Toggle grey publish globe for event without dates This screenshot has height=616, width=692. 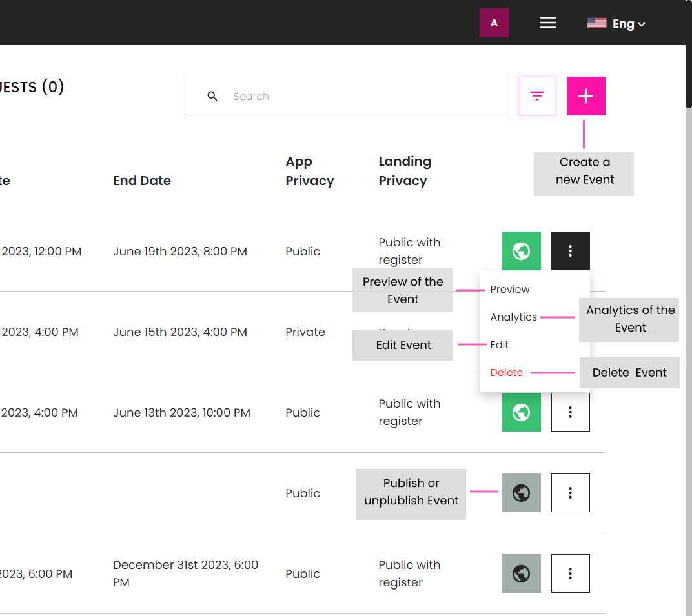click(x=521, y=493)
